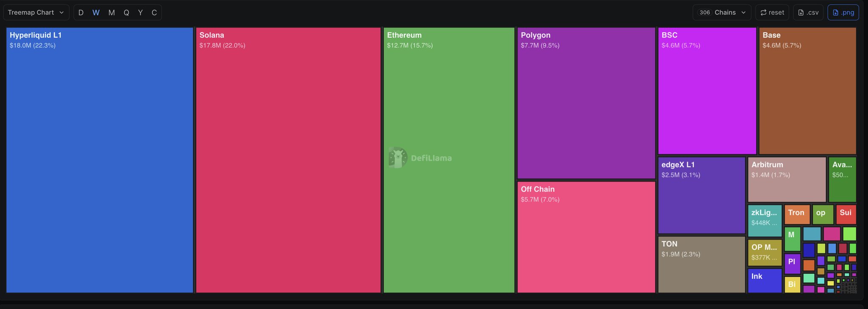Click the Off Chain treemap tile
The height and width of the screenshot is (309, 868).
[586, 237]
